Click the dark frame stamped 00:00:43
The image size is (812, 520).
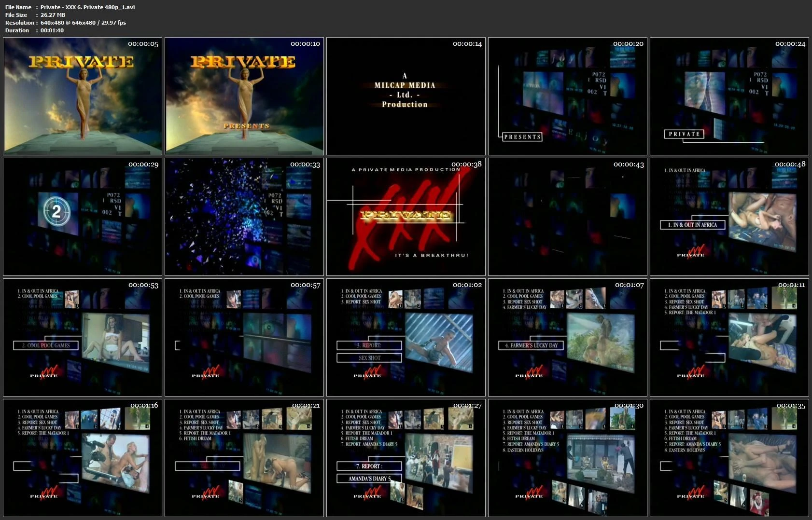pos(568,217)
